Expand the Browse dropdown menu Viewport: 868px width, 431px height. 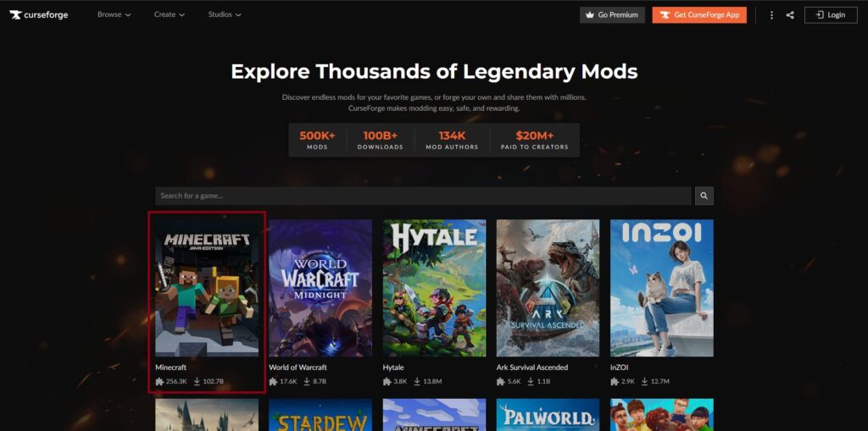pyautogui.click(x=114, y=15)
